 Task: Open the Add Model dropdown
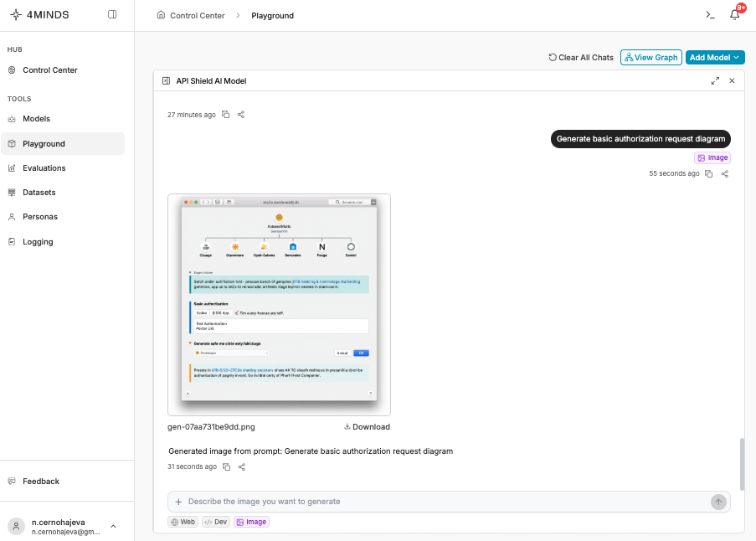tap(715, 58)
